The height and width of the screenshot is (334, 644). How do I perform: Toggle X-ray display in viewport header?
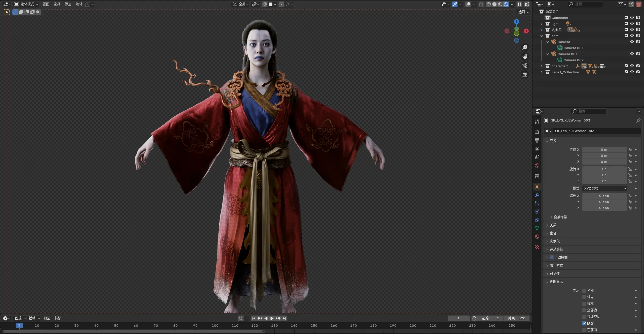[x=481, y=4]
